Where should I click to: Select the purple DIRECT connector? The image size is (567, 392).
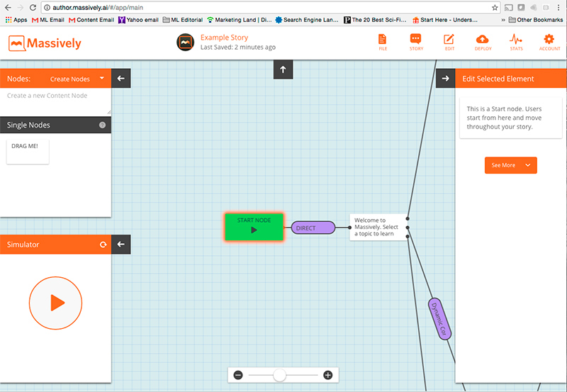(x=313, y=228)
